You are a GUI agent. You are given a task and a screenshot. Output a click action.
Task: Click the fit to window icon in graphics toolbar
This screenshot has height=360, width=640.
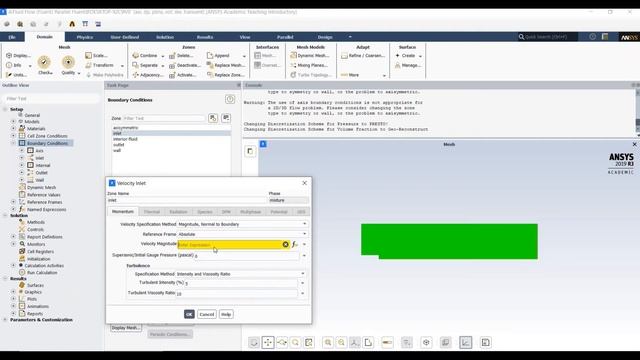coord(309,342)
